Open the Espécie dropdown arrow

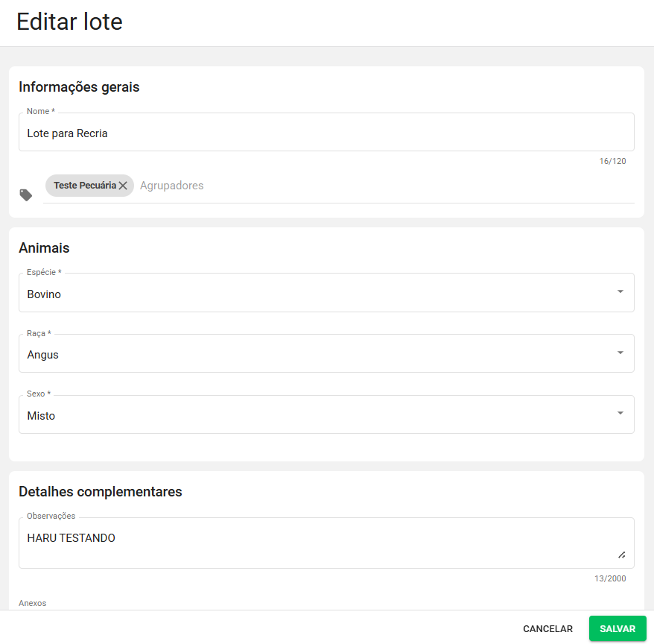pos(620,291)
